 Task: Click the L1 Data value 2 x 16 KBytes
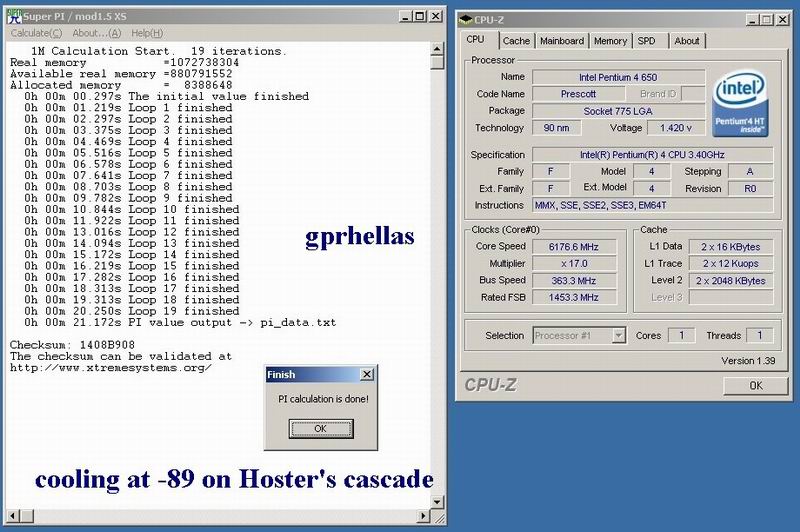(x=731, y=247)
